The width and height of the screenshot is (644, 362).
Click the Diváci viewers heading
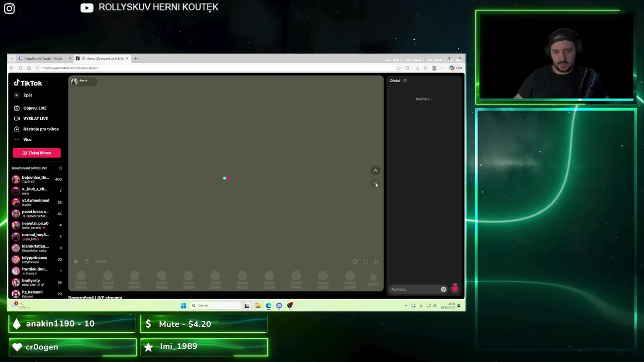395,80
